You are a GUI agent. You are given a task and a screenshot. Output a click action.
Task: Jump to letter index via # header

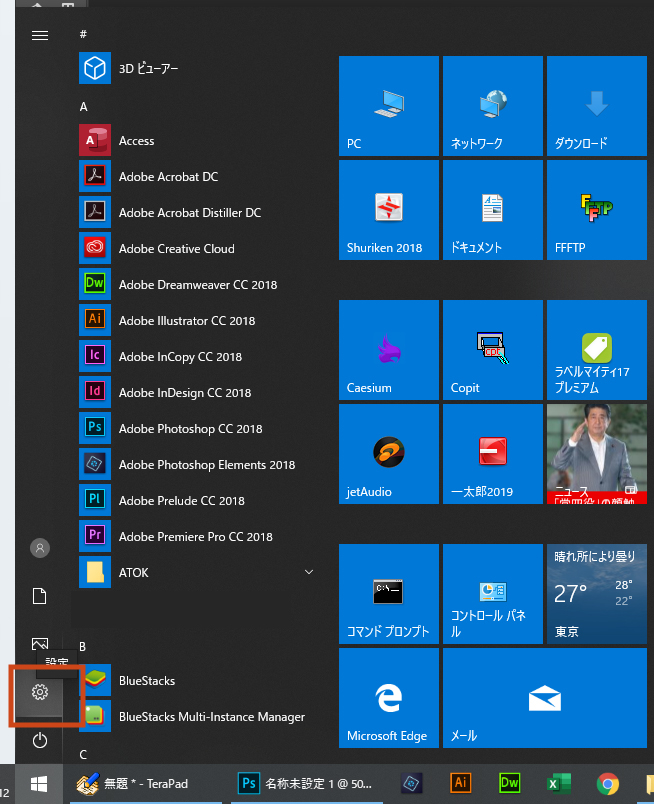coord(83,34)
